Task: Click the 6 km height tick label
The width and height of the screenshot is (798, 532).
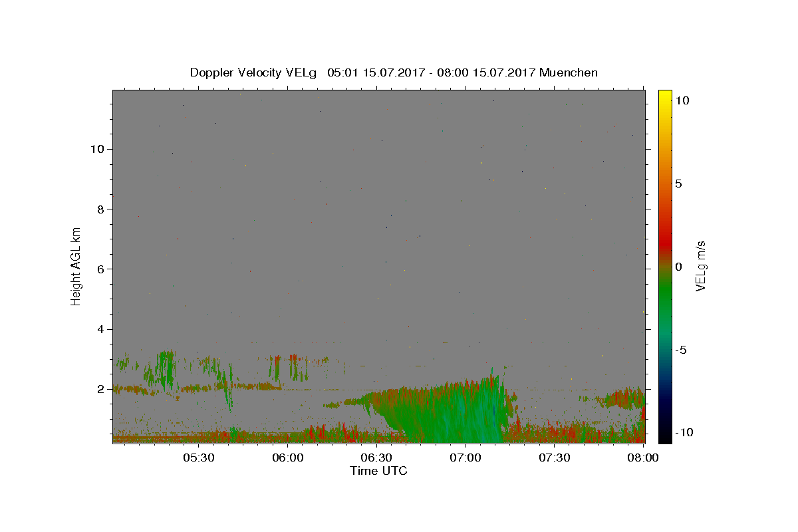Action: pyautogui.click(x=99, y=269)
